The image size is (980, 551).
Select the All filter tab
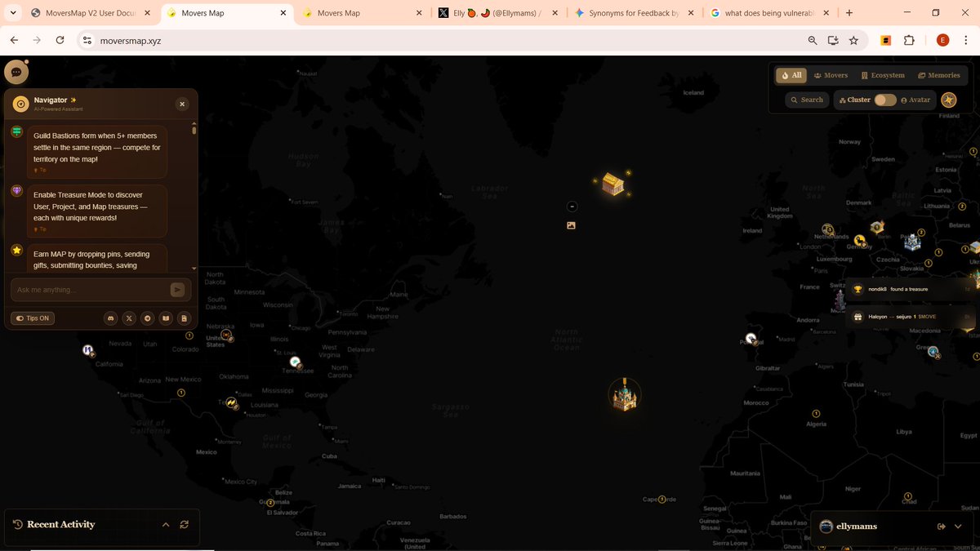791,75
